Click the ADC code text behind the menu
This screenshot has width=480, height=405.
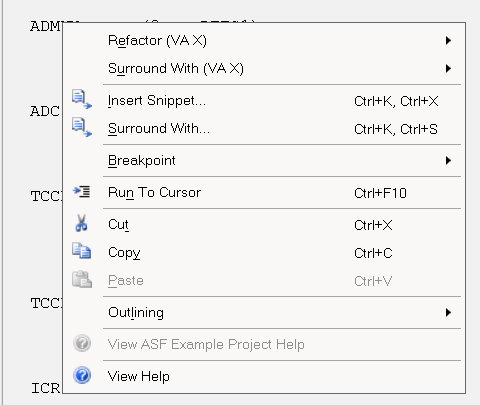pos(45,111)
